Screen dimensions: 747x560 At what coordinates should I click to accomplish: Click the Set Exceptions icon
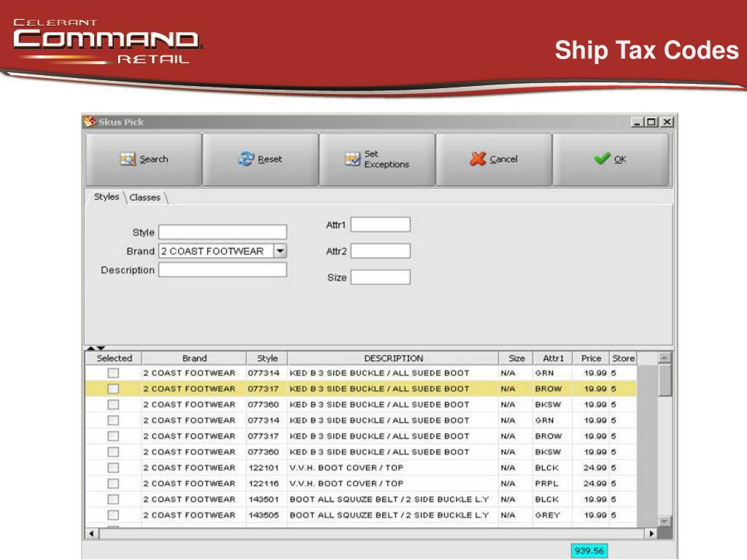pos(352,159)
